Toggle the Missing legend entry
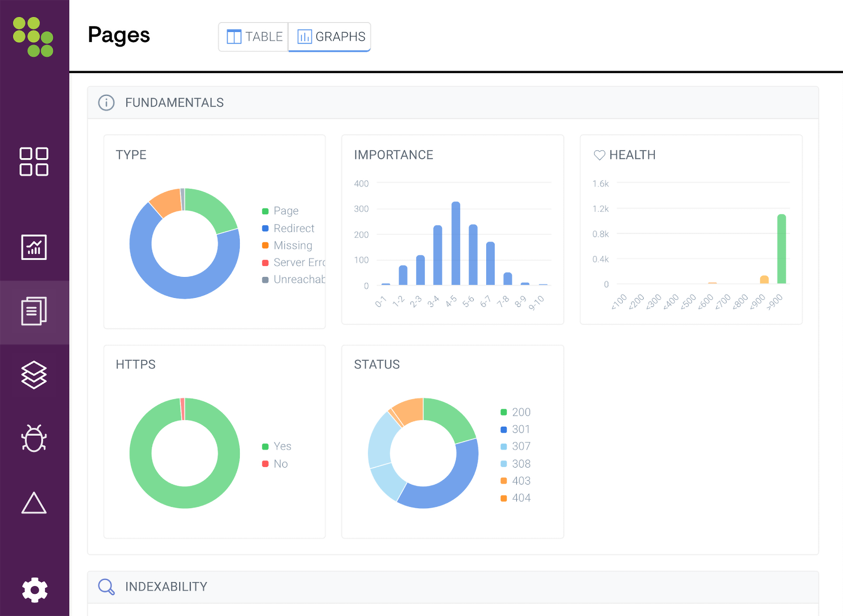 [287, 245]
